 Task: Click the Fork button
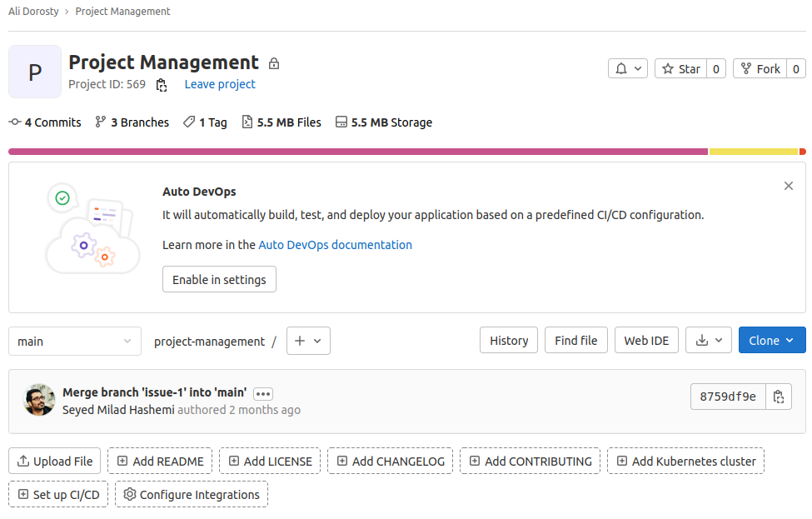(760, 69)
